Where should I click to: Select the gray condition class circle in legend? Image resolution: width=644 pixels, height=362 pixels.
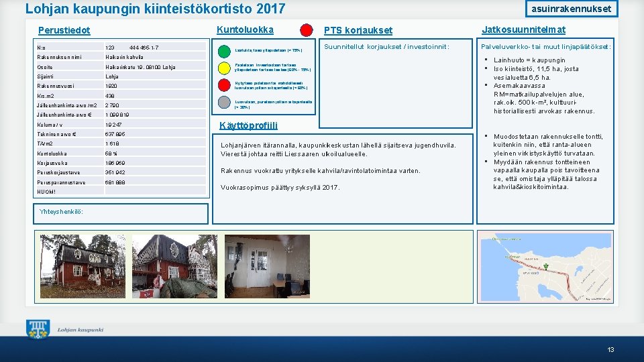point(224,102)
